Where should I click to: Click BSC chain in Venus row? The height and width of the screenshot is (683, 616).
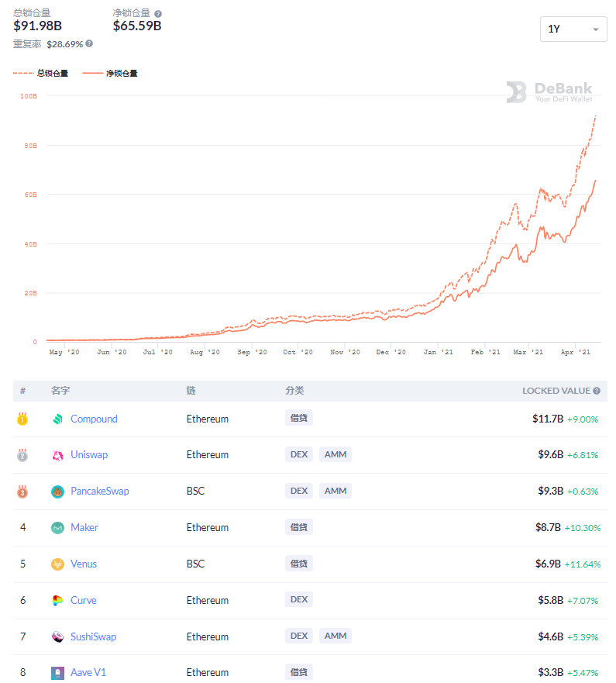pyautogui.click(x=195, y=564)
